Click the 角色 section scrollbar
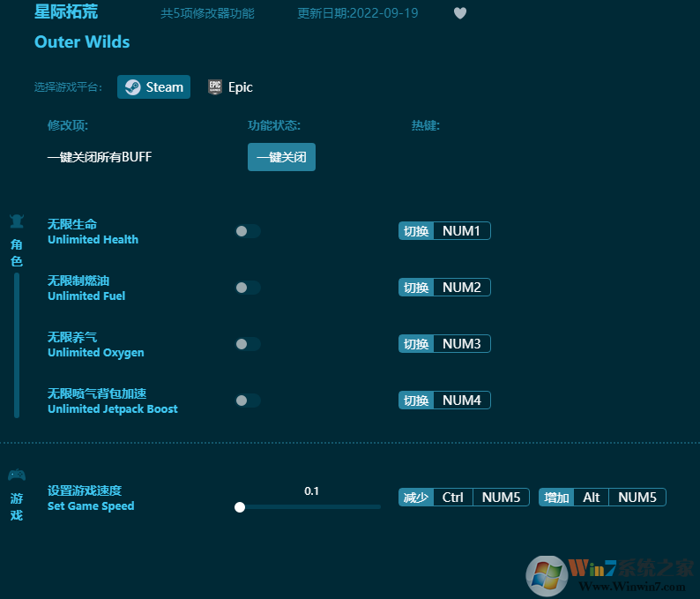700x599 pixels. pyautogui.click(x=17, y=345)
